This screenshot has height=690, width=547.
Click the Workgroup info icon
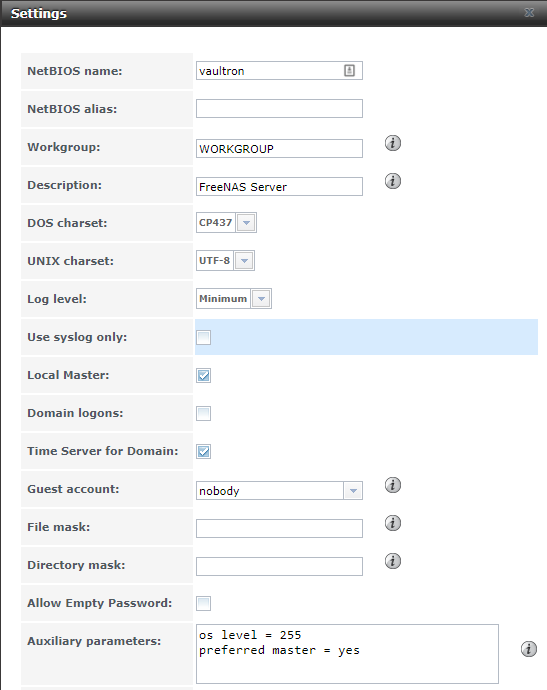click(393, 143)
